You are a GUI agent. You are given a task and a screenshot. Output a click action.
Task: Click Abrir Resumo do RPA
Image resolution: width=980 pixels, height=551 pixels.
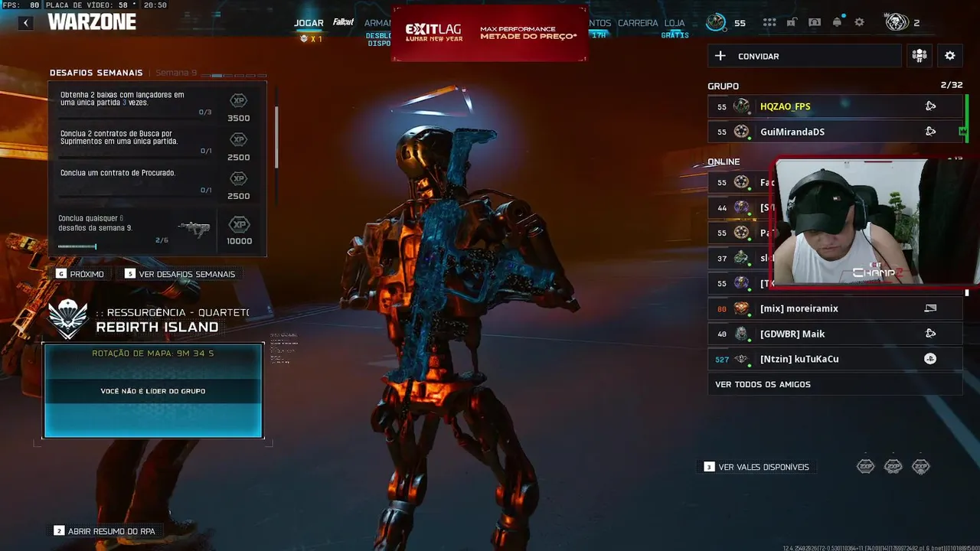[x=105, y=531]
